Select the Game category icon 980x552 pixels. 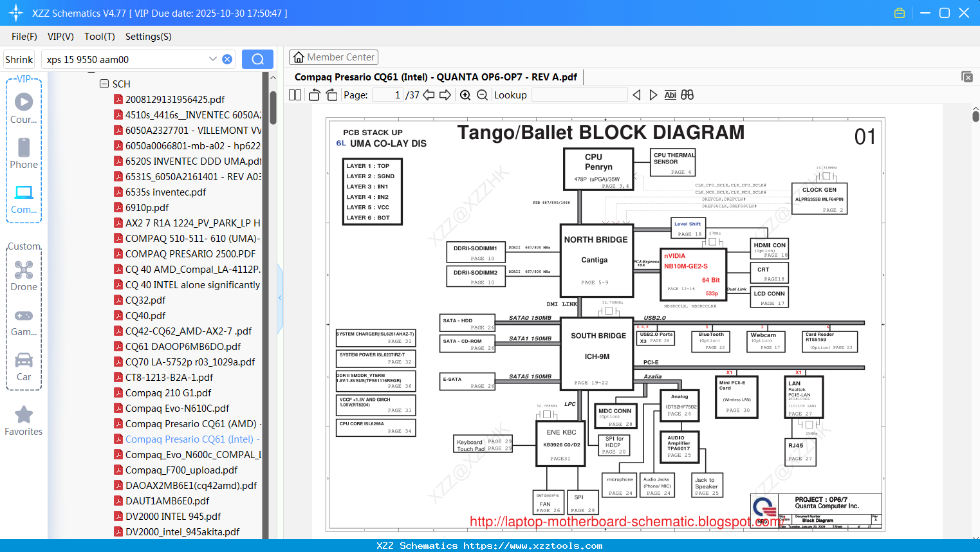(24, 322)
